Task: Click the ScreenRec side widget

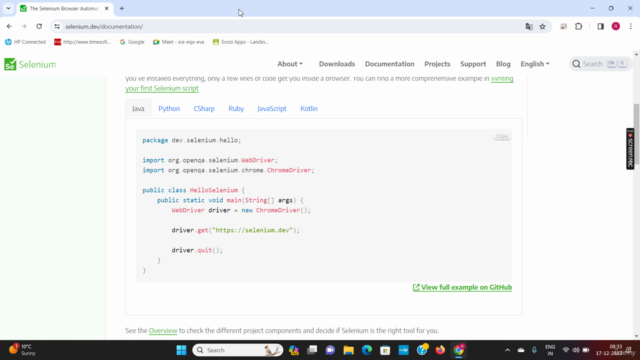Action: [x=630, y=149]
